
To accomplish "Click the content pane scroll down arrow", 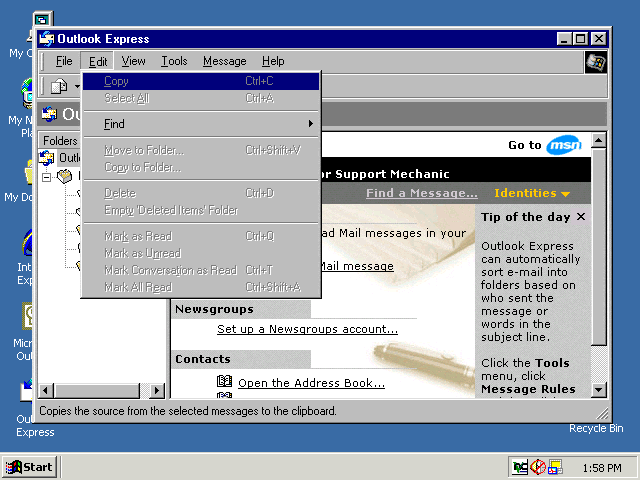I will tap(598, 390).
